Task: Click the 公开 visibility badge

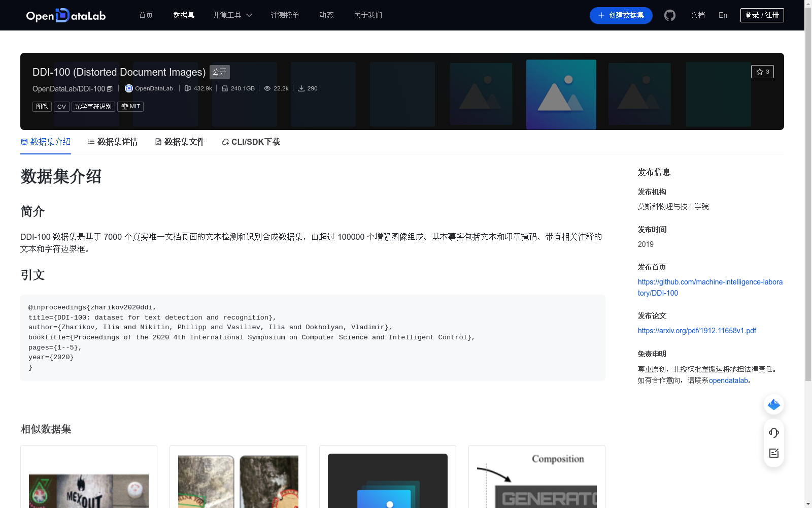Action: (x=220, y=72)
